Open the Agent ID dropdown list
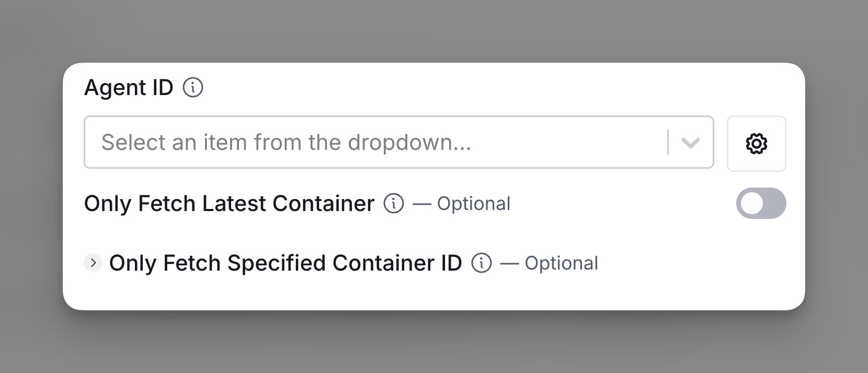The image size is (868, 373). (399, 142)
